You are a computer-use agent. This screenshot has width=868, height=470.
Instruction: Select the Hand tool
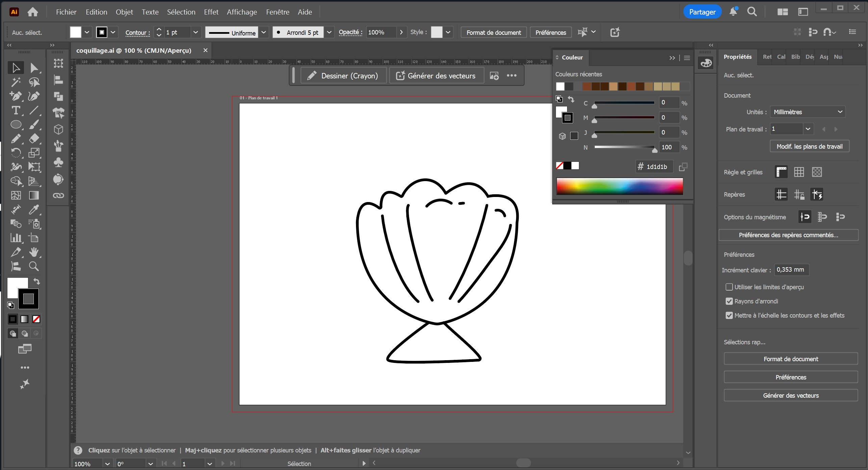click(x=34, y=252)
